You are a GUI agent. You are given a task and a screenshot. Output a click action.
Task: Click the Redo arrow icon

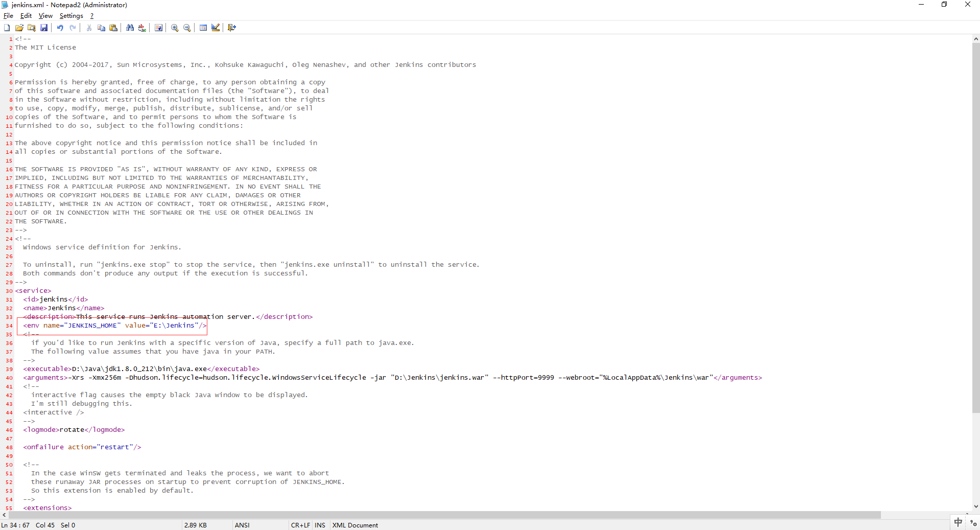click(x=73, y=28)
